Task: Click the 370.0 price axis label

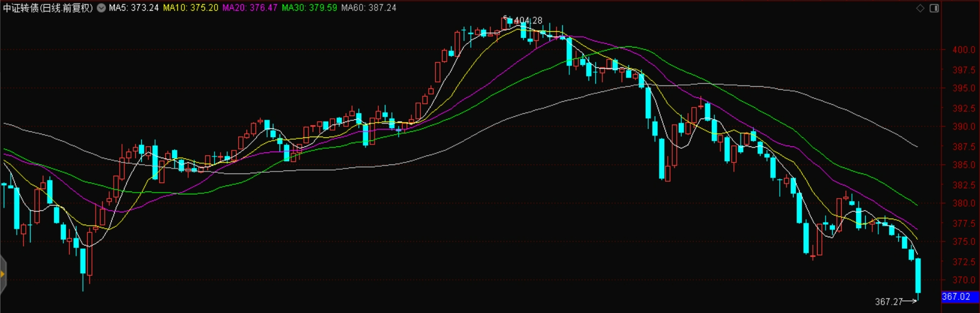Action: point(964,280)
